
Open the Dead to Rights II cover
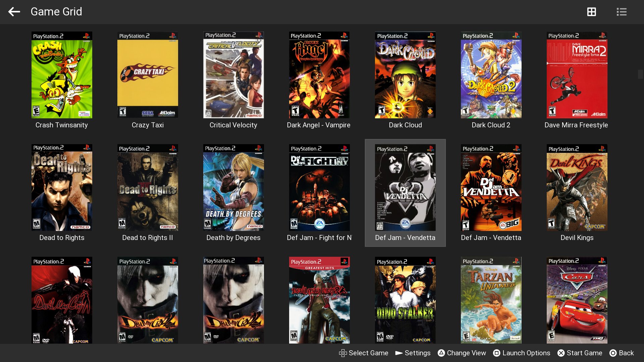[148, 187]
